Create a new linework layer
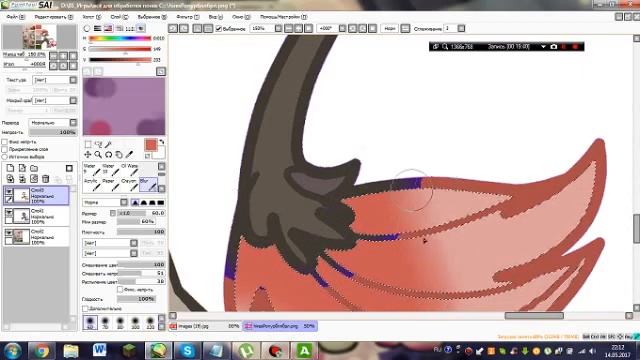The image size is (640, 360). [22, 168]
